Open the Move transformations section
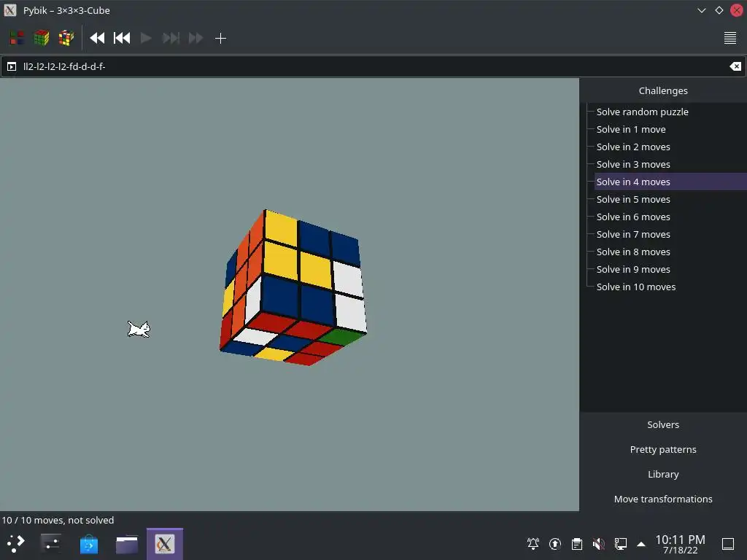 tap(663, 499)
